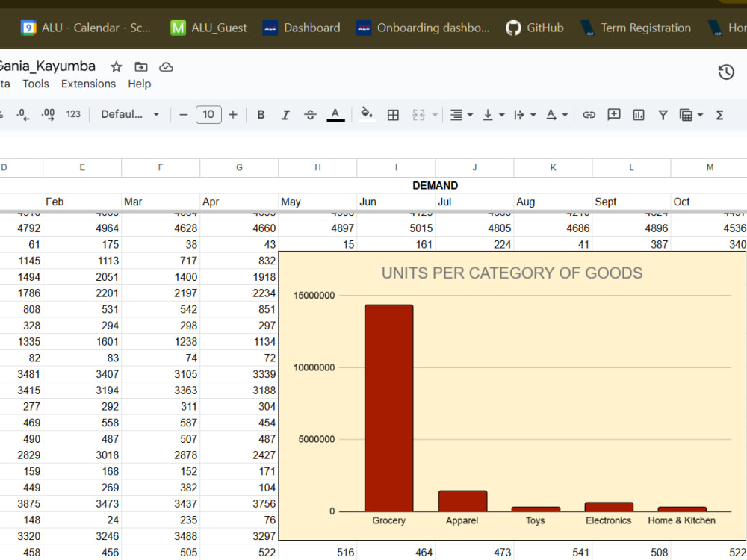
Task: Select column I header
Action: point(396,167)
